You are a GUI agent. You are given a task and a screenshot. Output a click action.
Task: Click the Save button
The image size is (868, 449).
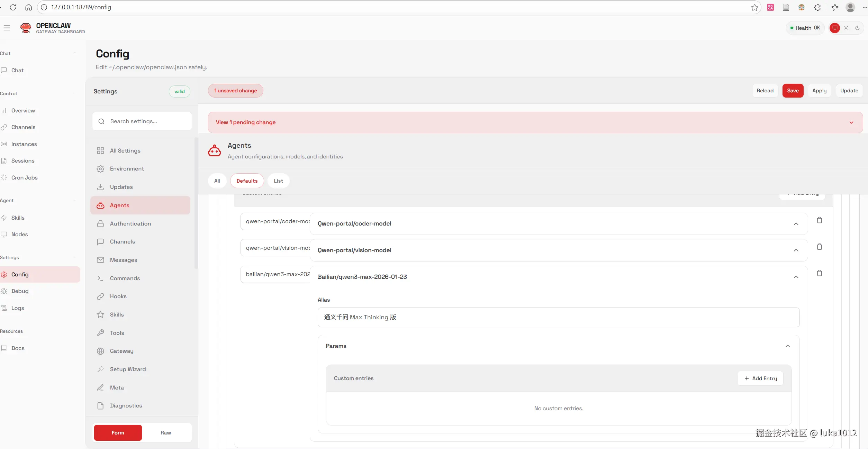coord(793,91)
